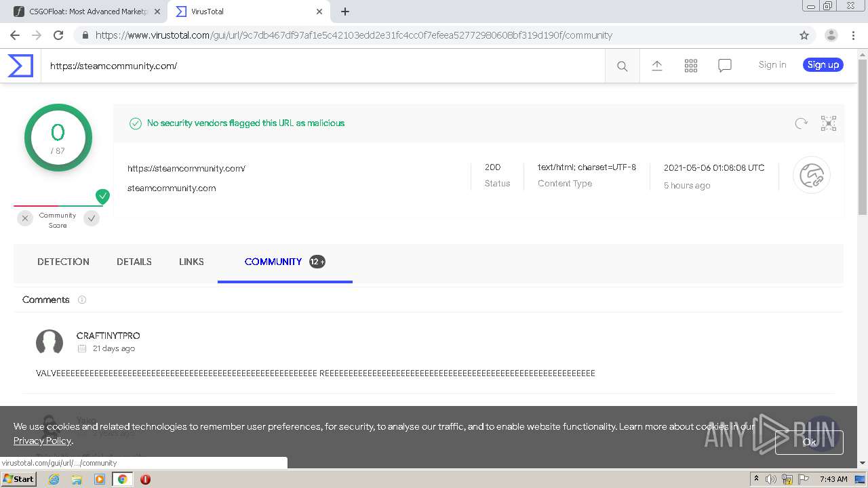Screen dimensions: 868x488
Task: Click the Chrome address bar URL
Action: pyautogui.click(x=354, y=35)
